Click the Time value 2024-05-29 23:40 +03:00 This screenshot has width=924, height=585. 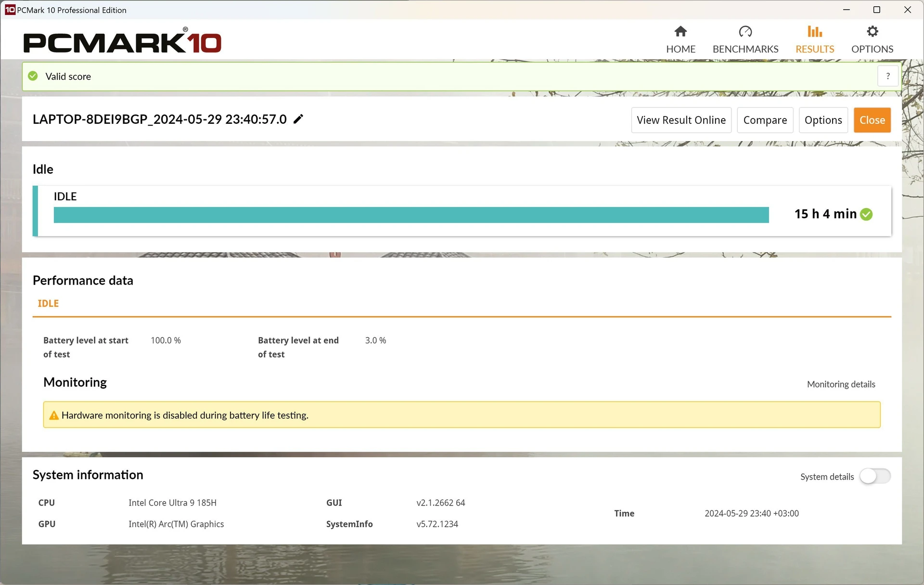tap(752, 513)
